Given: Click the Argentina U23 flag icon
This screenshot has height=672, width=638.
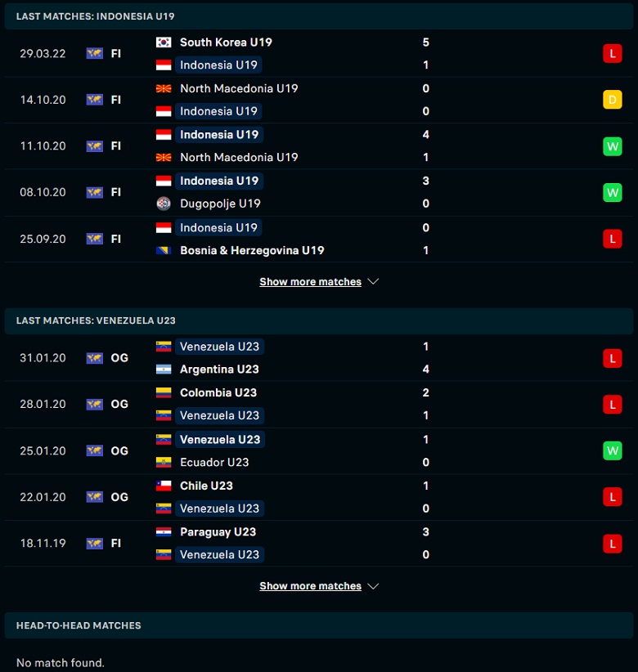Looking at the screenshot, I should pyautogui.click(x=164, y=369).
